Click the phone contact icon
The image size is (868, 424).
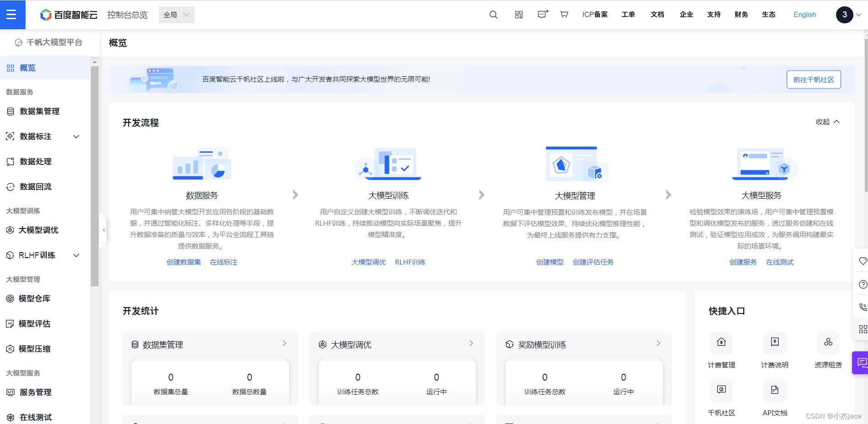coord(863,307)
